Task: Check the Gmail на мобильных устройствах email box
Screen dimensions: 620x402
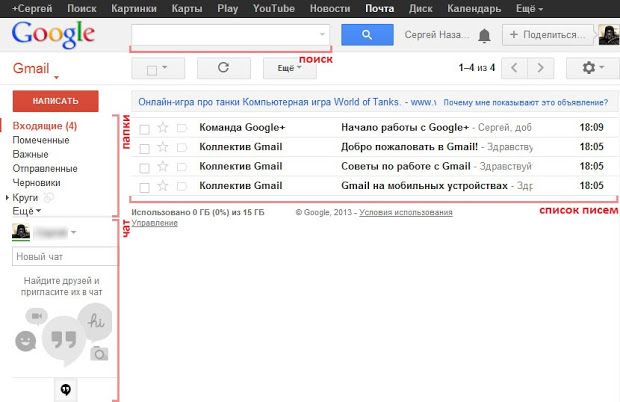Action: (145, 186)
